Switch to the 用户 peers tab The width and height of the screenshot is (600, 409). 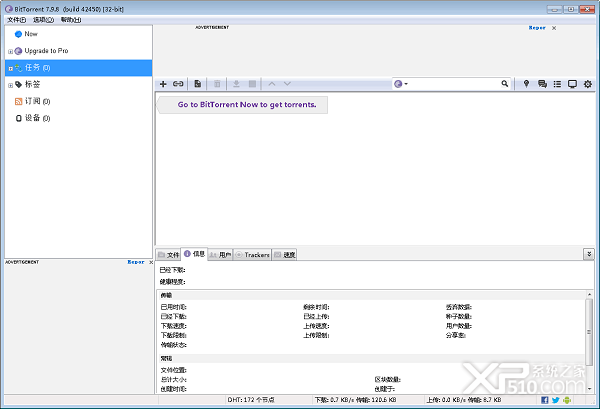(220, 255)
